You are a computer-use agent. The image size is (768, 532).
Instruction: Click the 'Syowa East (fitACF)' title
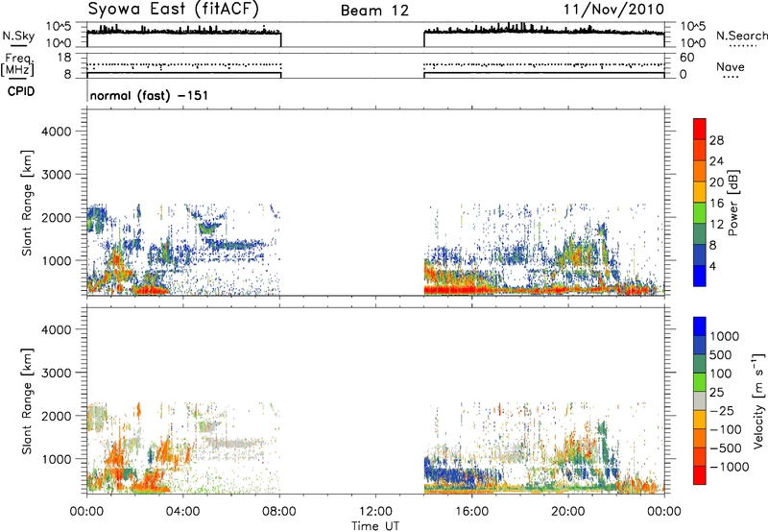(x=173, y=9)
